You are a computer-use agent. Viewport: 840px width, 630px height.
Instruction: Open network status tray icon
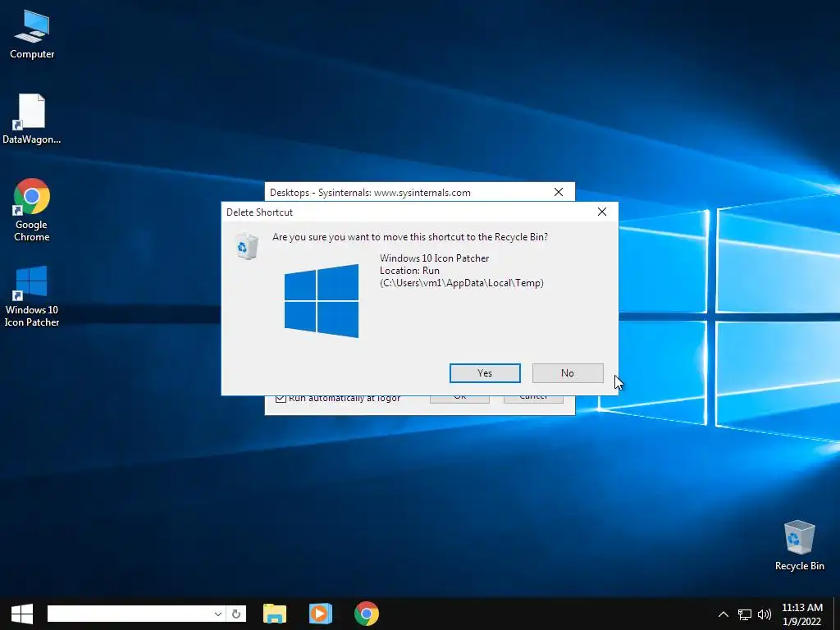coord(745,614)
